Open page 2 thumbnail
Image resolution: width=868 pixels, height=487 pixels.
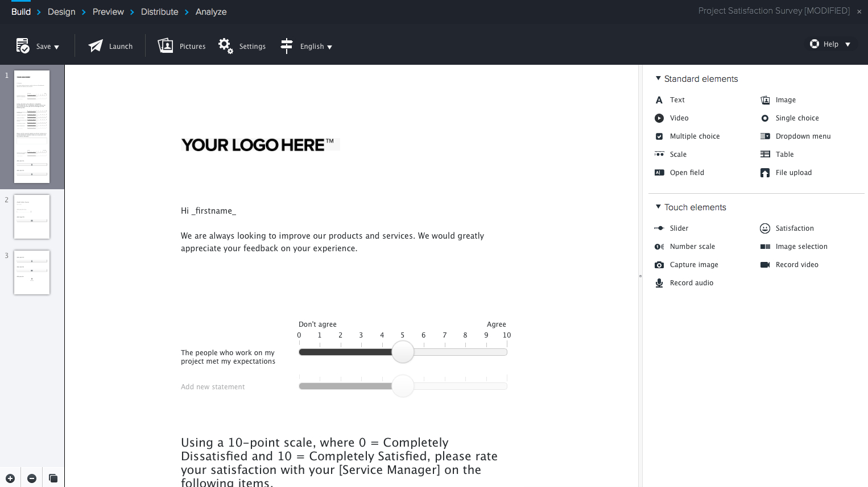pos(32,217)
